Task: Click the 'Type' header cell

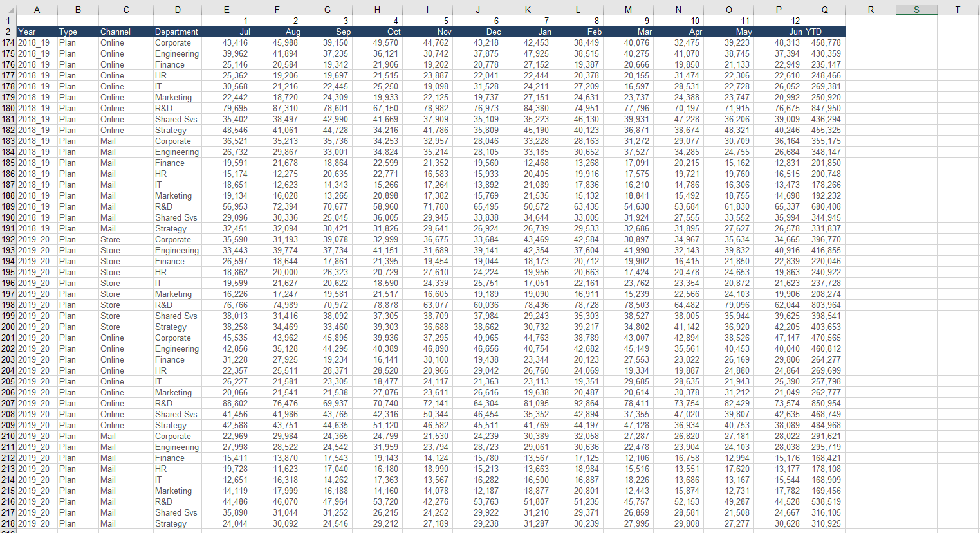Action: pos(78,32)
